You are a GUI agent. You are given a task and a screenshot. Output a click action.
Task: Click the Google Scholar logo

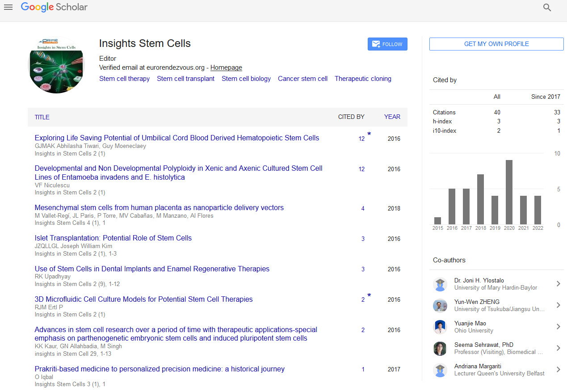coord(54,7)
